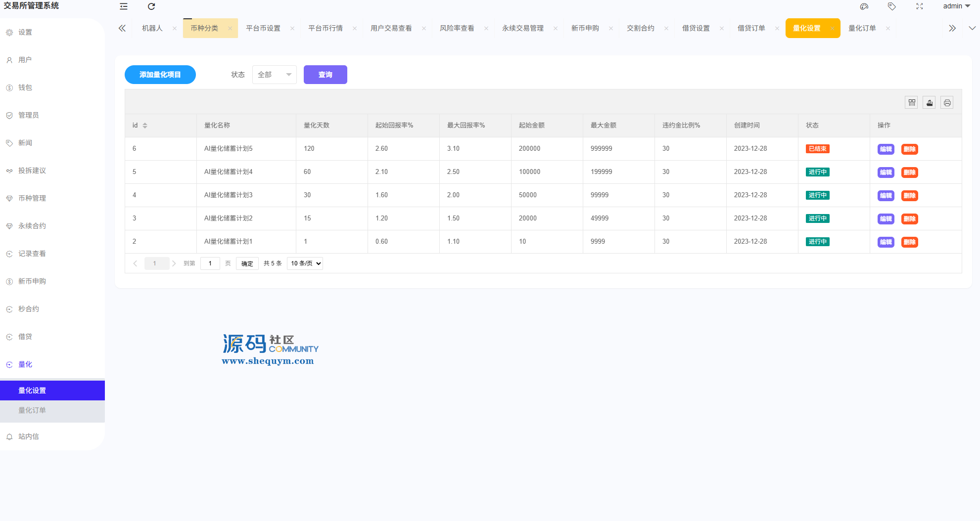The width and height of the screenshot is (980, 521).
Task: Sort table by id column arrows
Action: [145, 126]
